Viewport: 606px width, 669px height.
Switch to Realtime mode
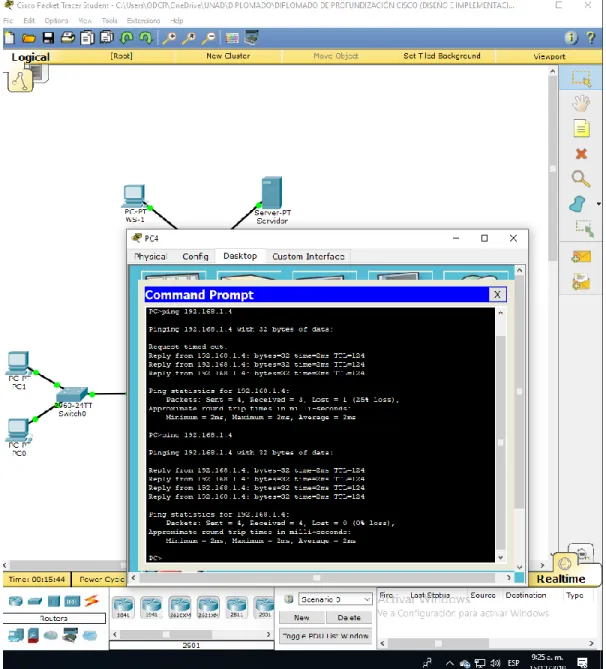click(x=561, y=579)
